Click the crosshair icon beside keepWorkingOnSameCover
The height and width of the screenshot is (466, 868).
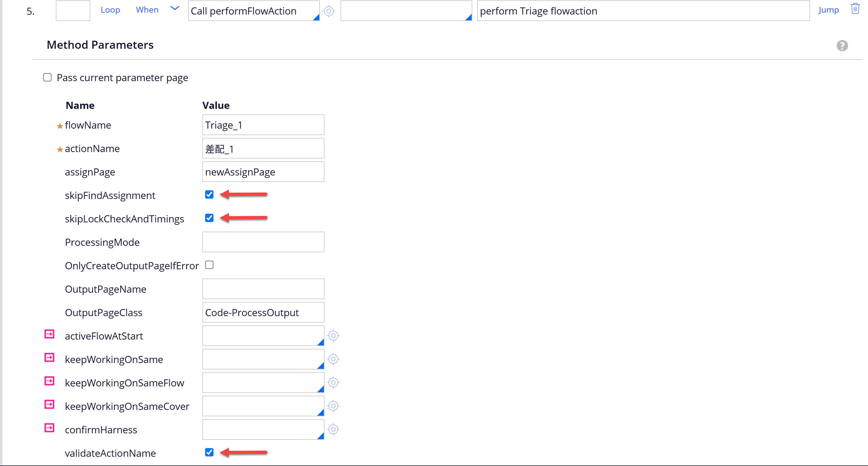click(x=333, y=406)
